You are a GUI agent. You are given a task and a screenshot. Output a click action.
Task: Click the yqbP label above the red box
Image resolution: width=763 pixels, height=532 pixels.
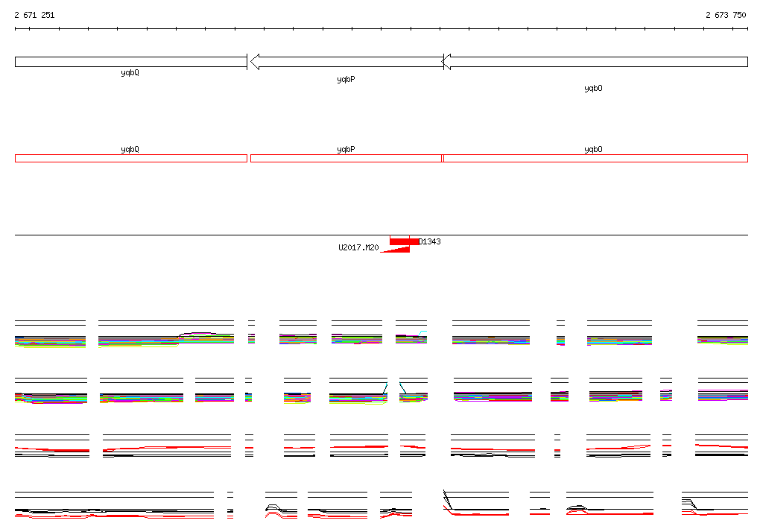[346, 150]
